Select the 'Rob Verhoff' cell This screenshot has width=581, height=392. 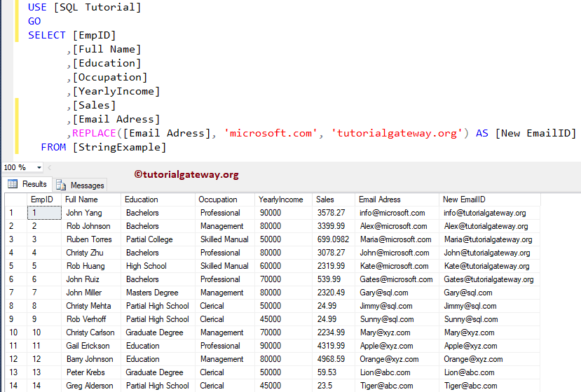[x=91, y=319]
